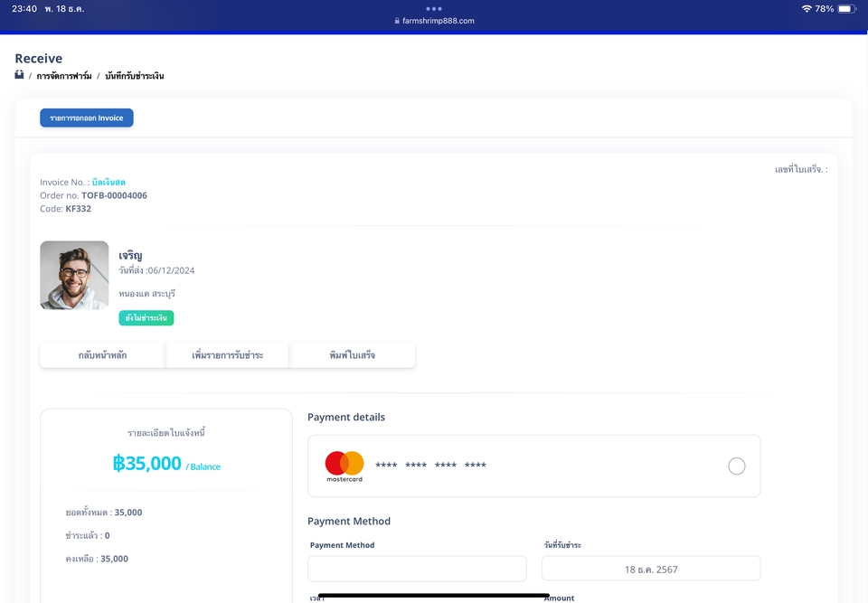The width and height of the screenshot is (868, 603).
Task: Click the ฿35,000 balance amount
Action: pyautogui.click(x=146, y=463)
